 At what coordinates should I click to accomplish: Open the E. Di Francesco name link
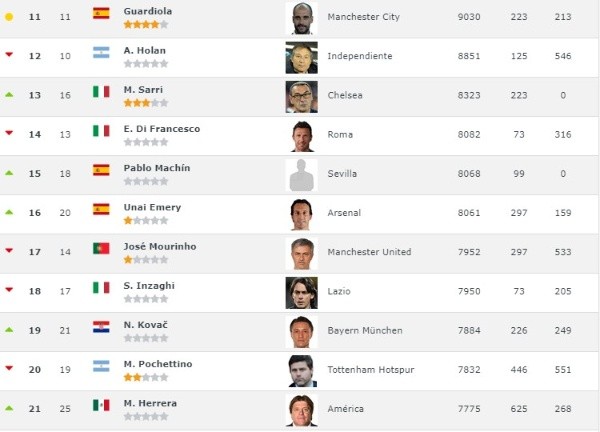161,129
